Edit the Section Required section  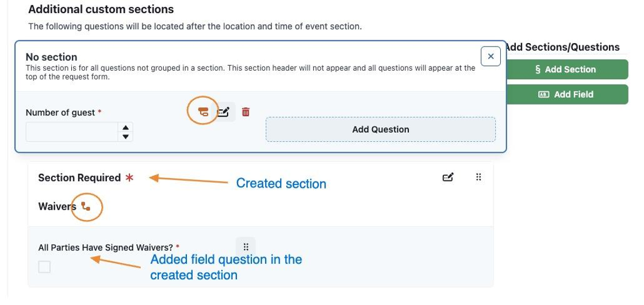tap(448, 177)
